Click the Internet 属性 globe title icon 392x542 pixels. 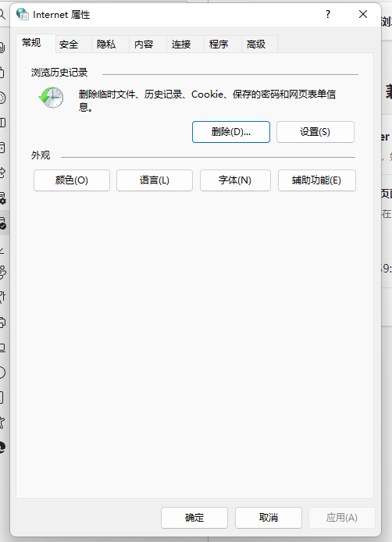tap(23, 14)
